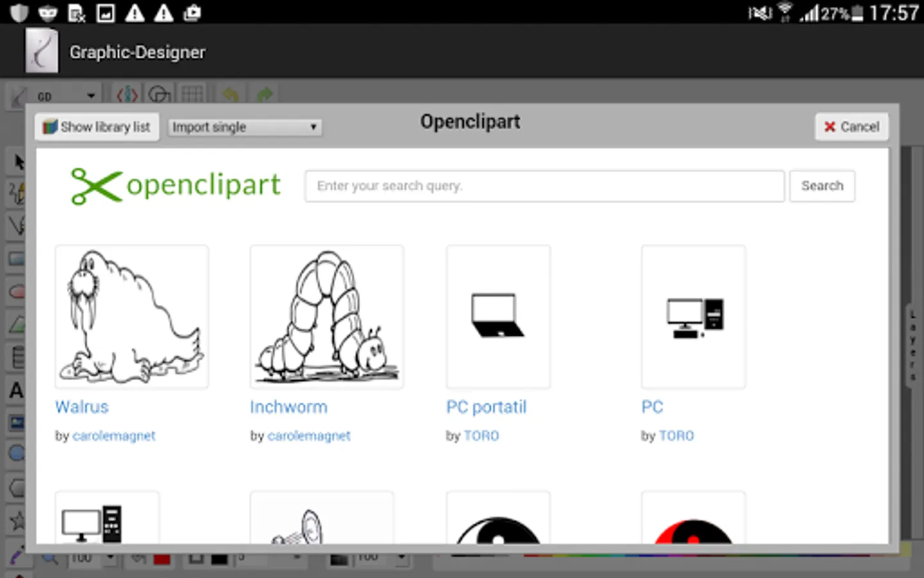Select the text A tool

pos(16,390)
